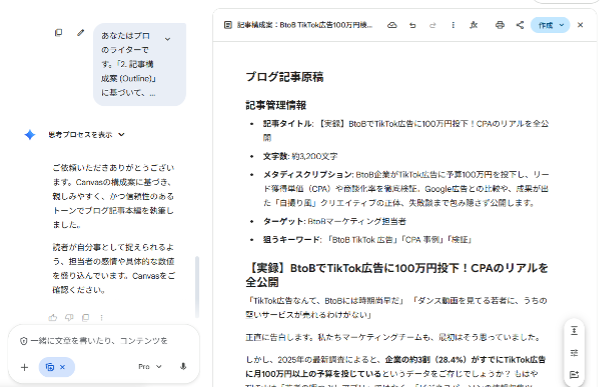Print the canvas document
604x388 pixels.
(x=500, y=25)
